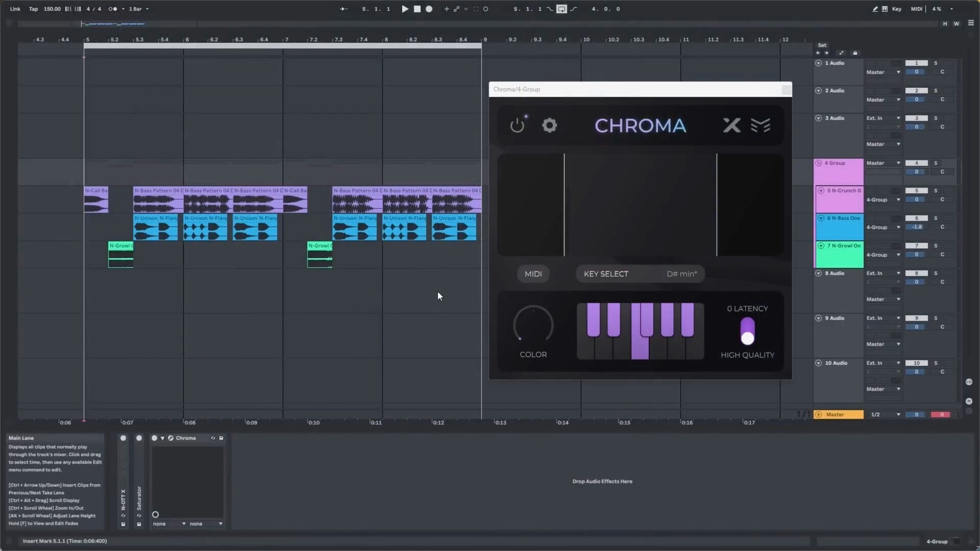Click the Stop button in the transport
Image resolution: width=980 pixels, height=551 pixels.
click(417, 9)
